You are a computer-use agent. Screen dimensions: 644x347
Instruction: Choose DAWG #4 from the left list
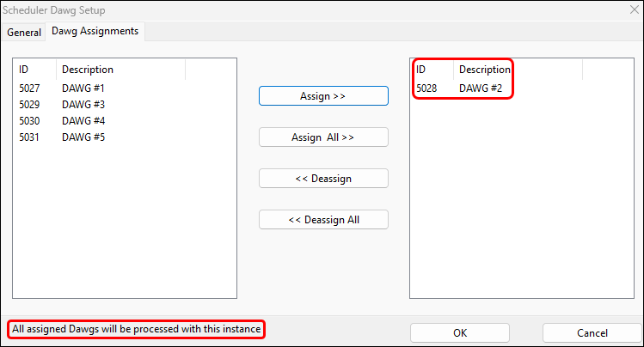click(83, 121)
